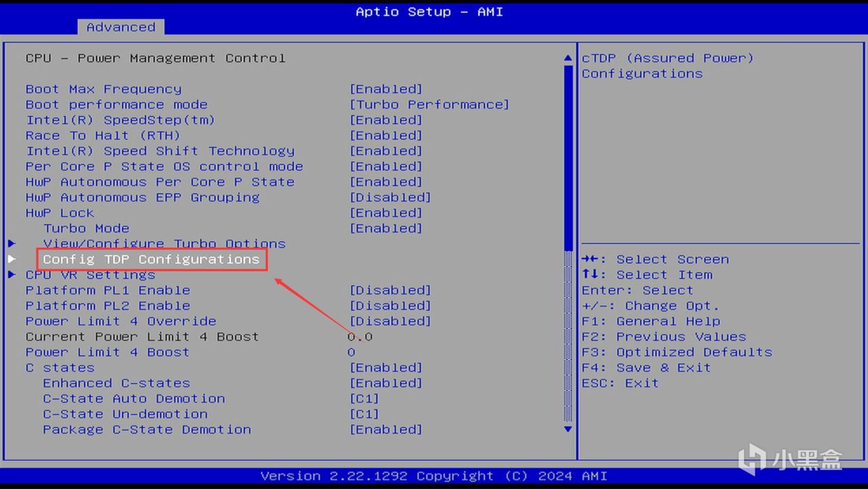868x489 pixels.
Task: Open Package C-State Demotion Enabled value
Action: pos(386,430)
